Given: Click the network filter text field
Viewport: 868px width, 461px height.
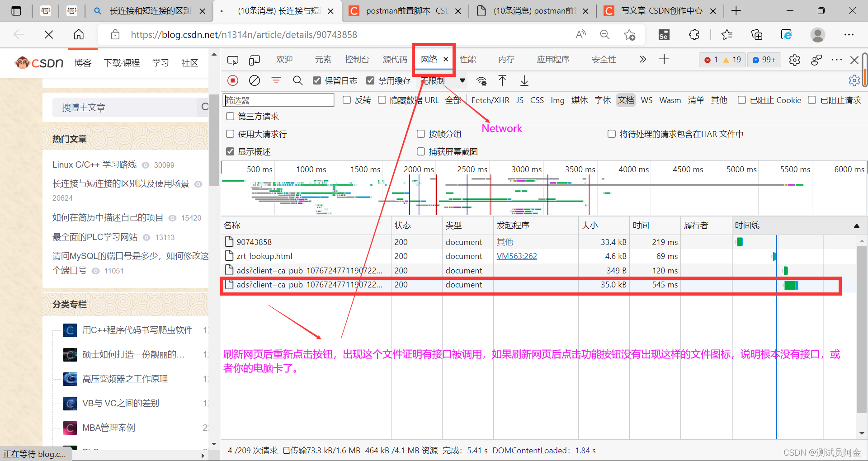Looking at the screenshot, I should pos(279,100).
